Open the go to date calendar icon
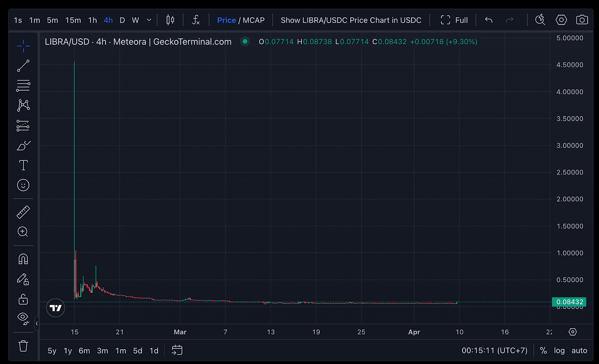The width and height of the screenshot is (599, 364). [x=177, y=350]
